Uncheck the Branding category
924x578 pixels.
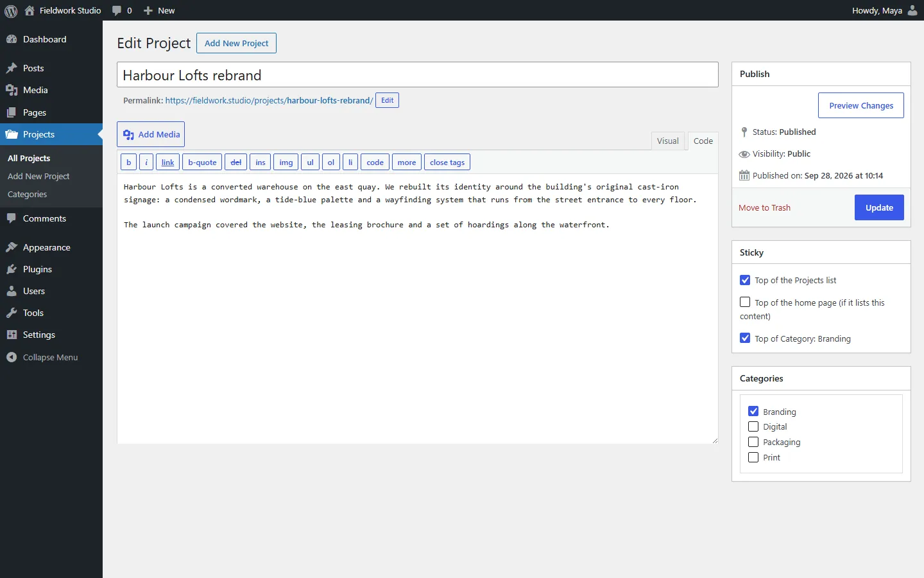753,411
